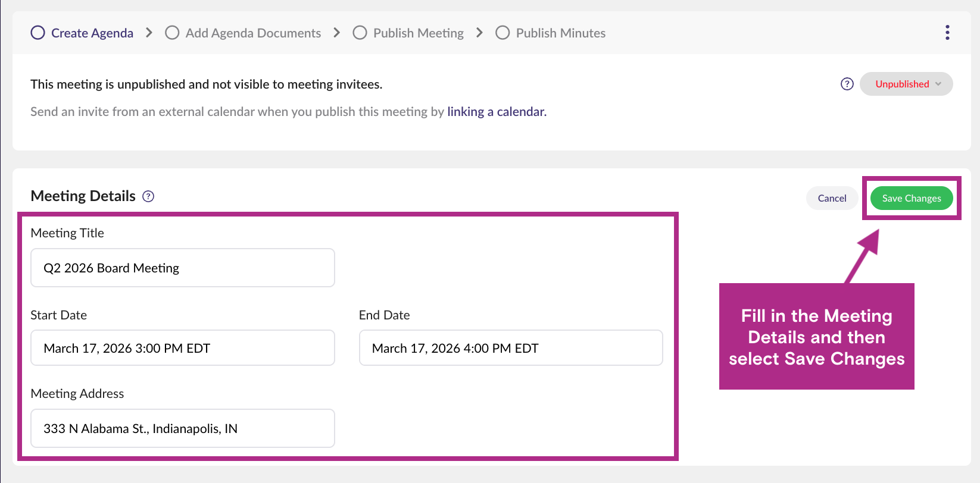
Task: Click the chevron arrow after Create Agenda
Action: tap(149, 33)
